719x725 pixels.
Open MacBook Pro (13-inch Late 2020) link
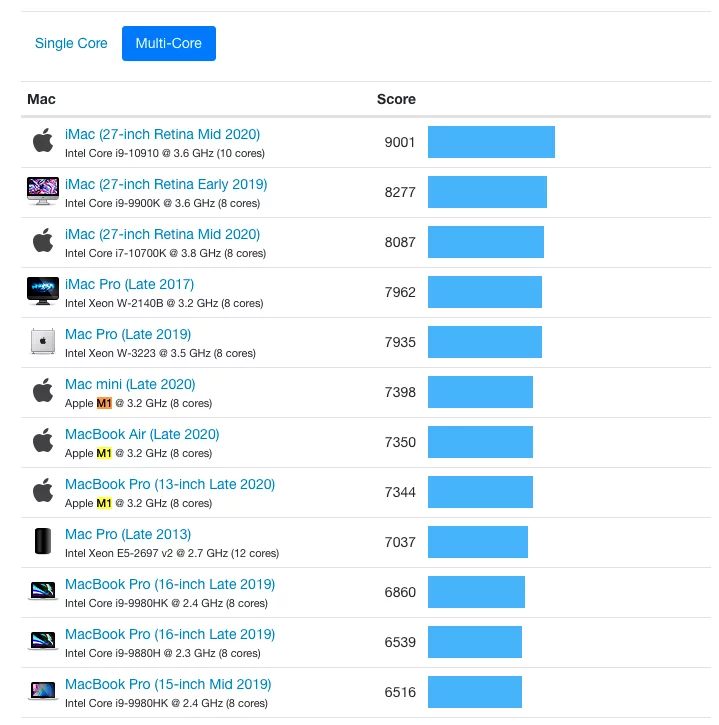pos(170,484)
